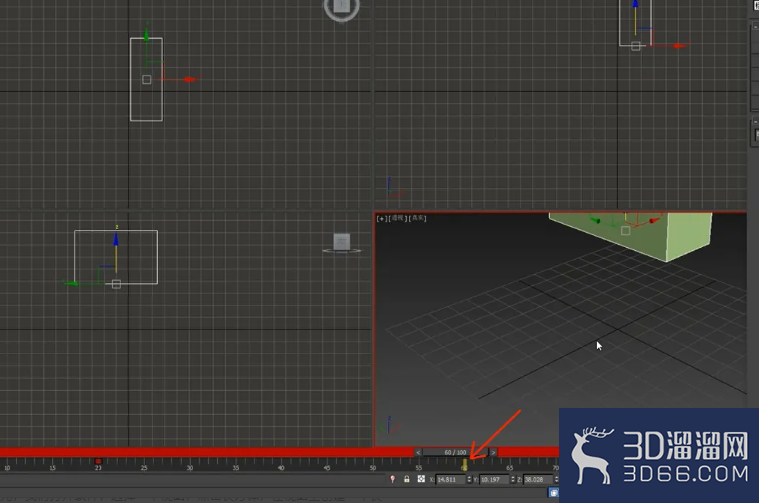Image resolution: width=759 pixels, height=503 pixels.
Task: Click the Y coordinate field showing 10.197
Action: coord(494,480)
